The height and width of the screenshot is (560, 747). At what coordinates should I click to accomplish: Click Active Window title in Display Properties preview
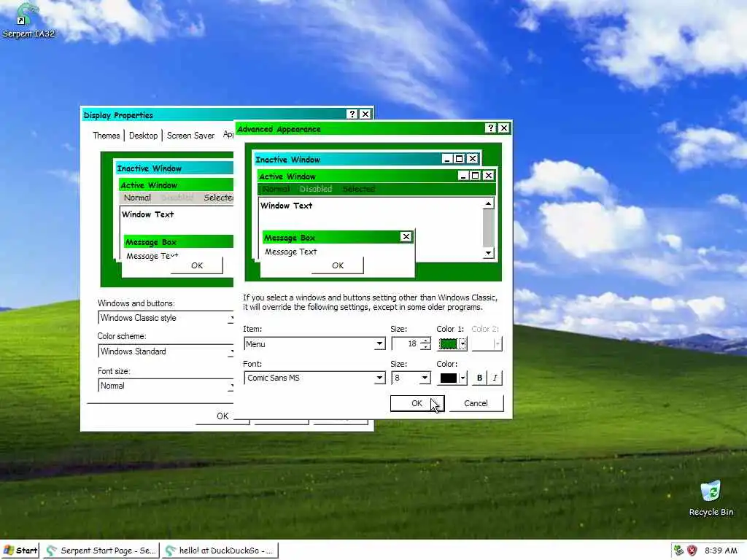coord(176,185)
